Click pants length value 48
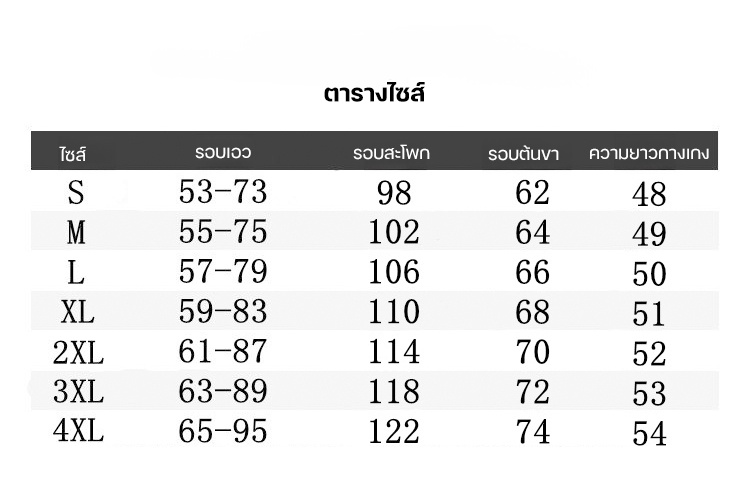This screenshot has height=482, width=750. point(649,193)
